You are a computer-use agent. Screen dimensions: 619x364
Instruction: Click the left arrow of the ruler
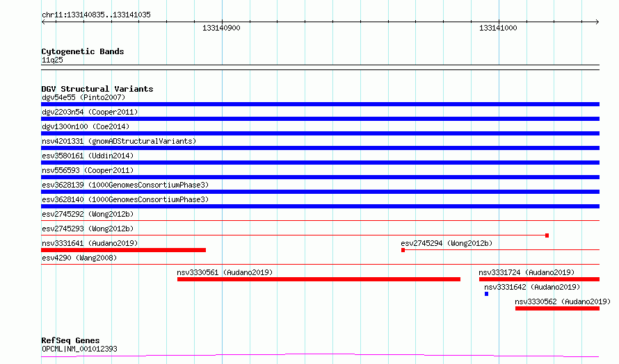pyautogui.click(x=43, y=22)
